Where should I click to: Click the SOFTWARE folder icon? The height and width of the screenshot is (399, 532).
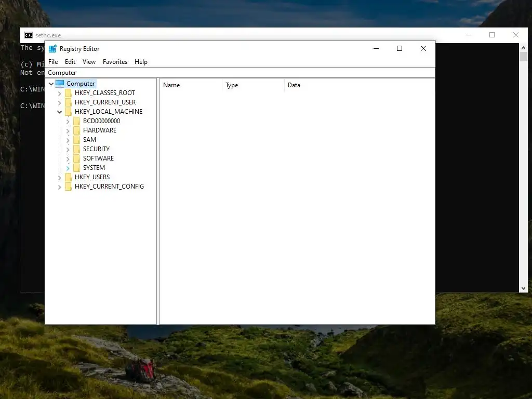pos(77,158)
